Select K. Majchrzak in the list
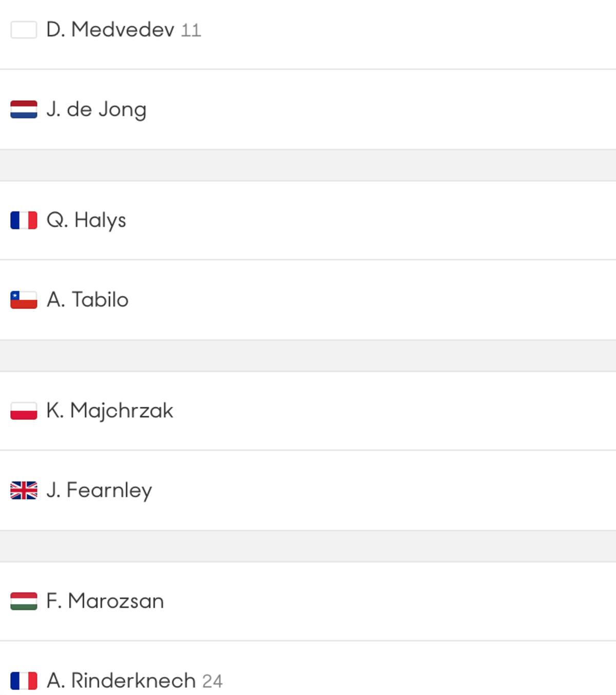The image size is (616, 695). (110, 410)
